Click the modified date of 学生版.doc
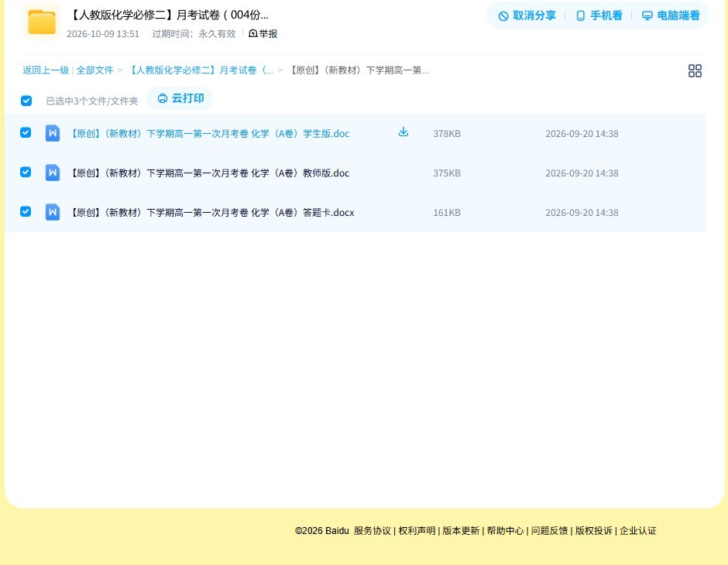This screenshot has height=565, width=728. [x=582, y=134]
